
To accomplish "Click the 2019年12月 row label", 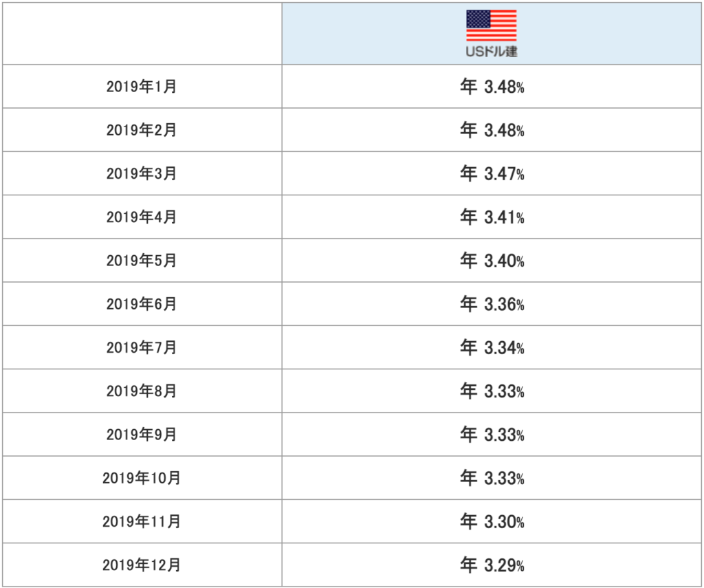I will click(x=142, y=565).
